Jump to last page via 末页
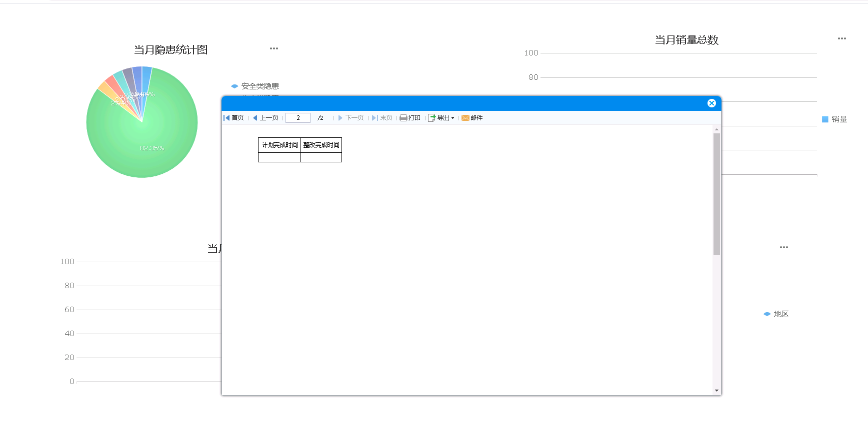The width and height of the screenshot is (868, 444). pos(382,118)
